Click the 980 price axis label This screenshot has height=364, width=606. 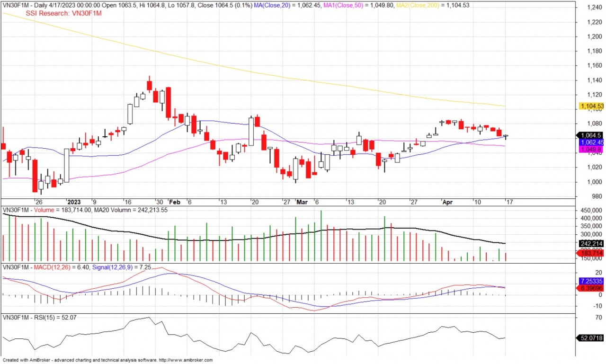597,196
